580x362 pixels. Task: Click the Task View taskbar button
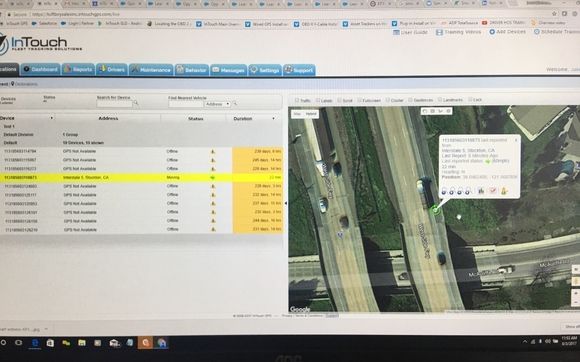tap(18, 343)
